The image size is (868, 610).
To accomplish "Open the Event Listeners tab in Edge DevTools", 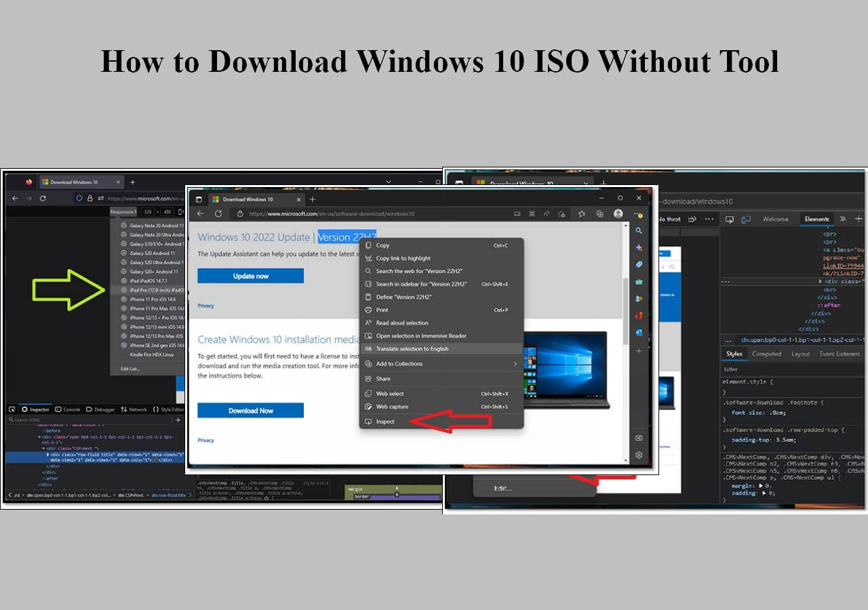I will (x=840, y=354).
